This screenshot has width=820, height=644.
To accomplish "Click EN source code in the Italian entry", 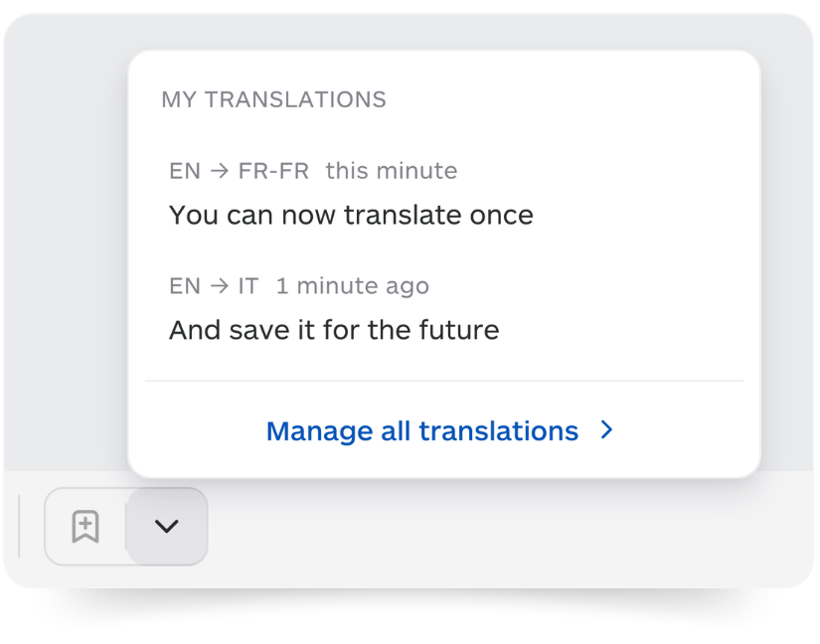I will pyautogui.click(x=185, y=286).
